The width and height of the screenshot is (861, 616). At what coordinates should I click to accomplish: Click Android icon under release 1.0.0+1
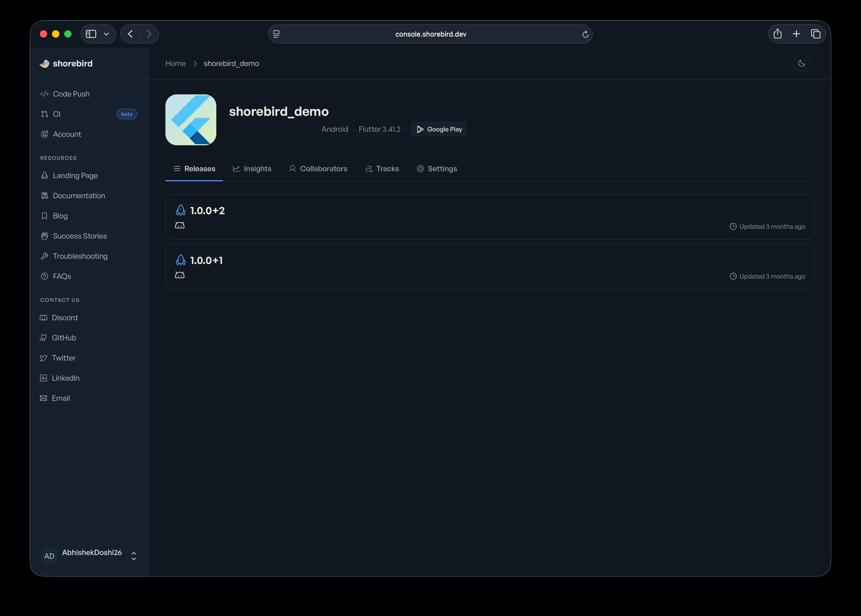(180, 275)
